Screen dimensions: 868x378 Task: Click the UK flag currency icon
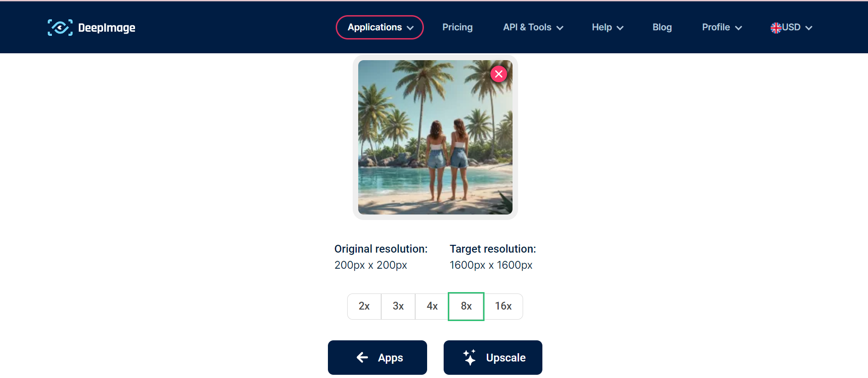coord(777,27)
